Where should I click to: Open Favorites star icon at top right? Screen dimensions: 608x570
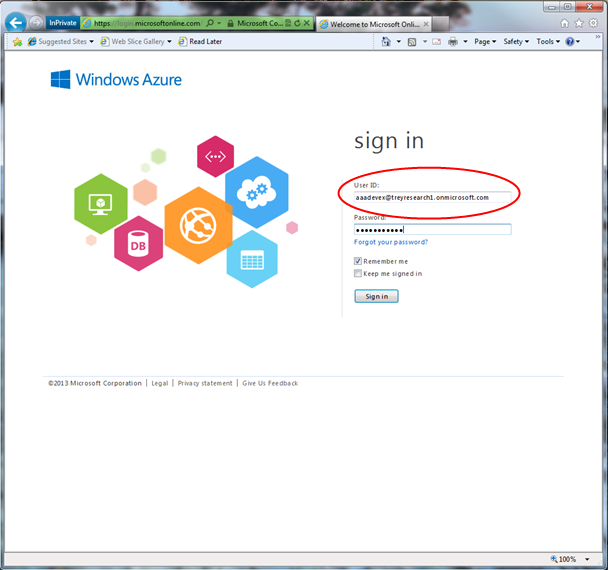coord(579,23)
